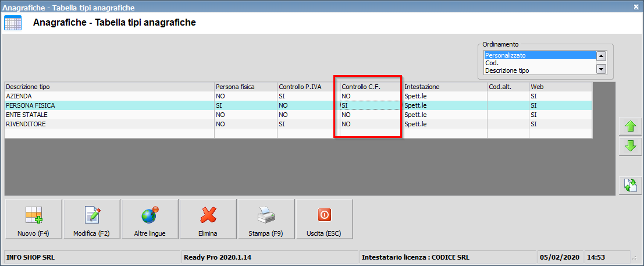Select the ENTE STATALE row
644x266 pixels.
[298, 115]
